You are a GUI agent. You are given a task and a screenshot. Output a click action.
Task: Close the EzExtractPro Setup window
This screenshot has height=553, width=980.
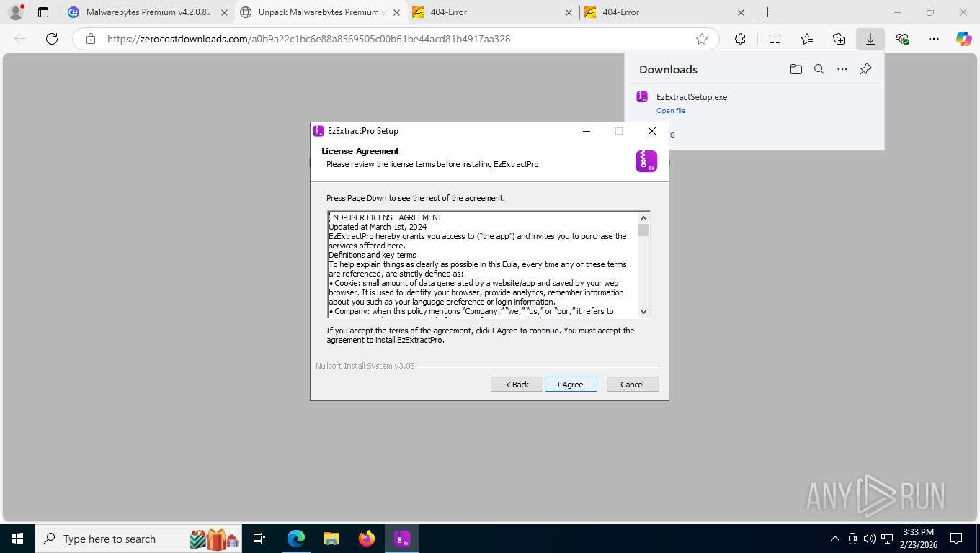[652, 131]
